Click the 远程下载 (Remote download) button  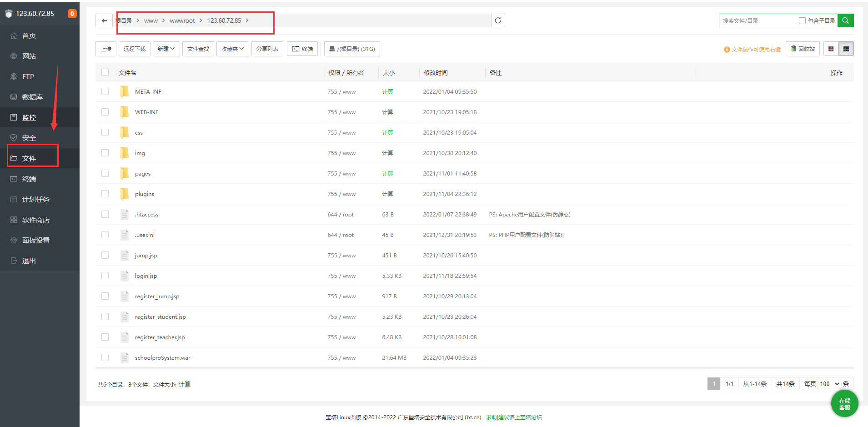point(135,49)
